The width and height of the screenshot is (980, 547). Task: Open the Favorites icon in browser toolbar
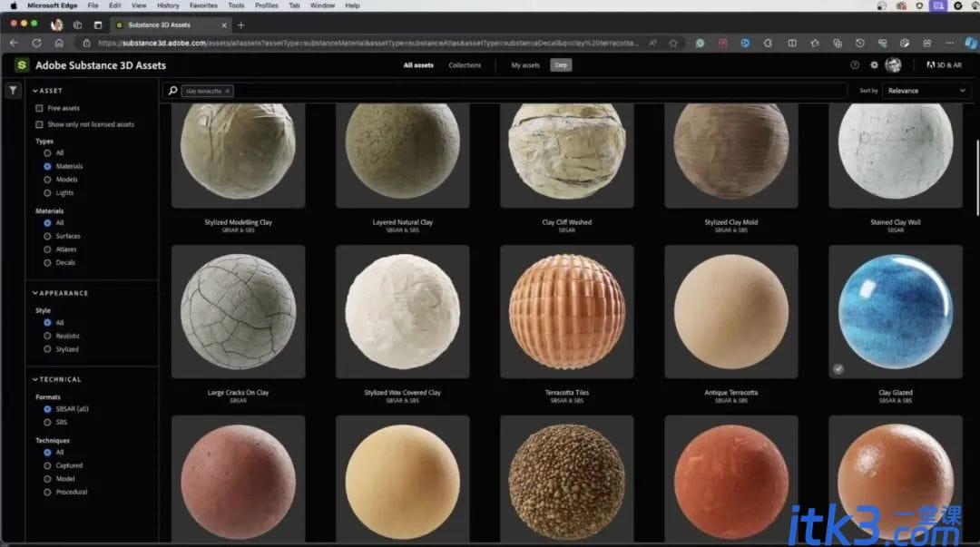click(x=814, y=44)
